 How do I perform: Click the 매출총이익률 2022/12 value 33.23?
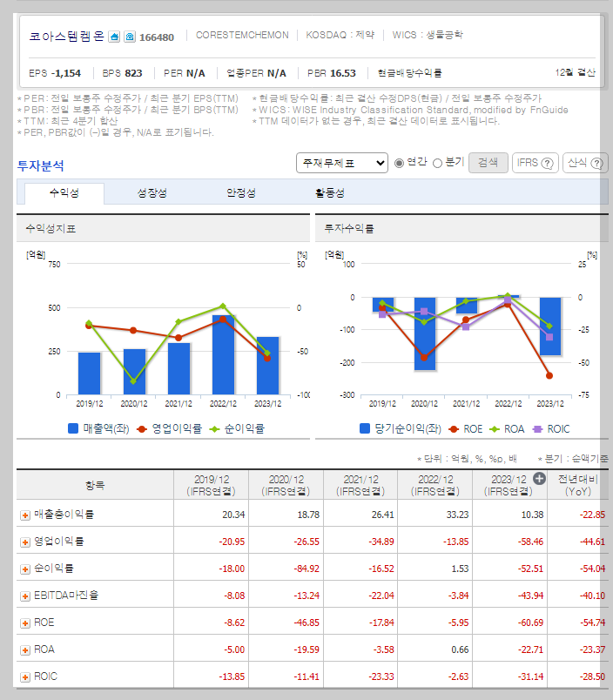[458, 515]
